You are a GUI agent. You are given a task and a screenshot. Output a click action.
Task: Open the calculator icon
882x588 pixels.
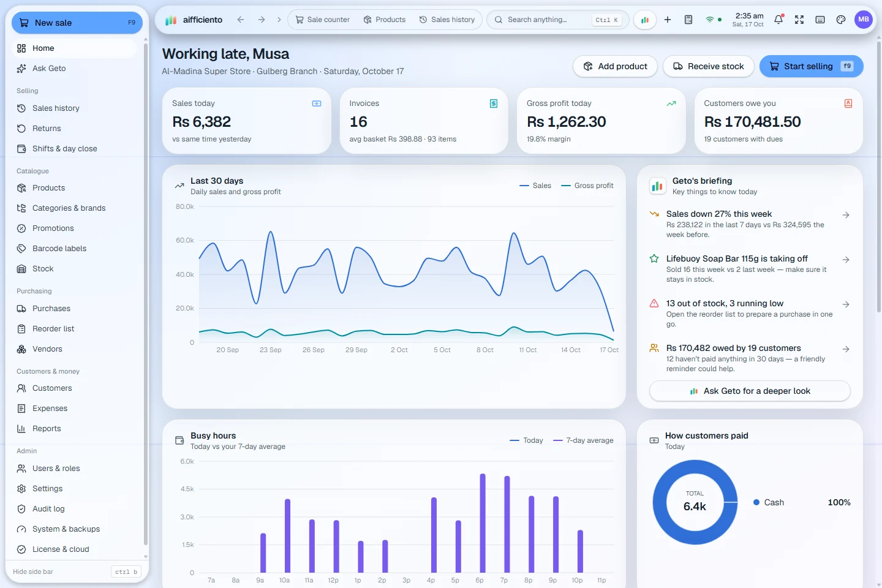point(688,20)
